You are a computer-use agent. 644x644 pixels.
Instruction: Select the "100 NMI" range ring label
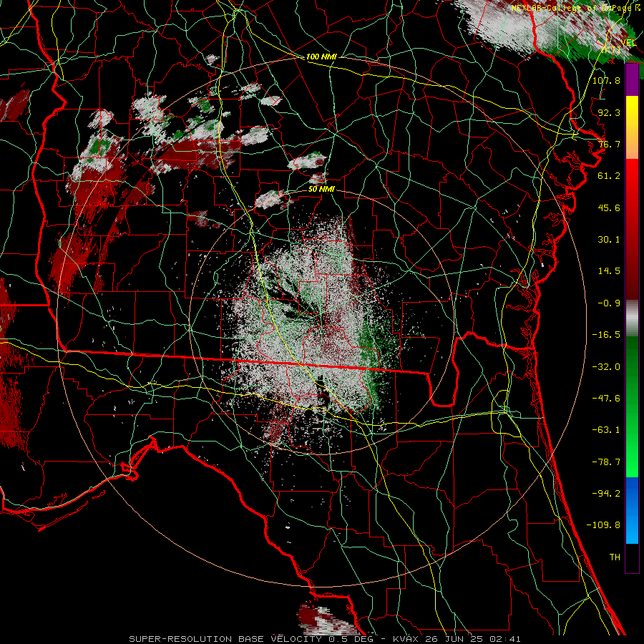point(321,57)
